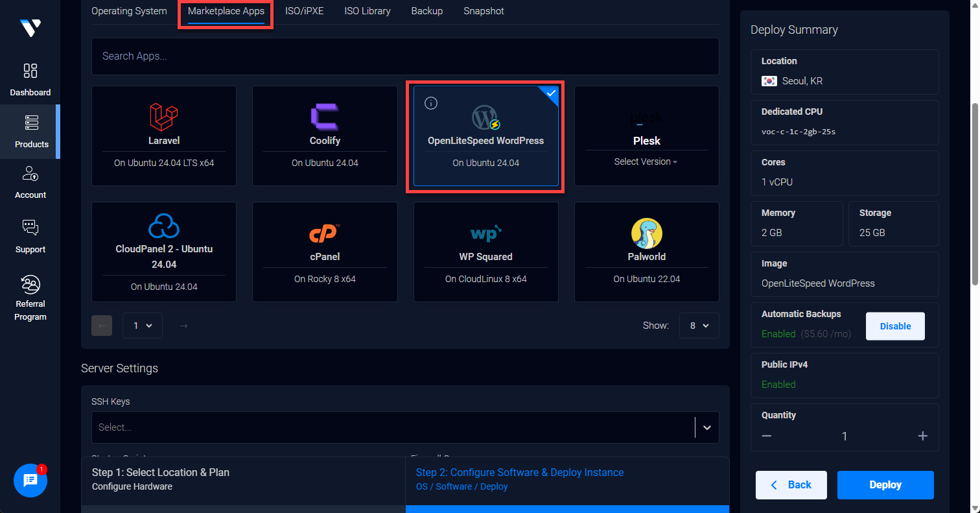Open the Referral Program section
Viewport: 980px width, 513px height.
(30, 297)
